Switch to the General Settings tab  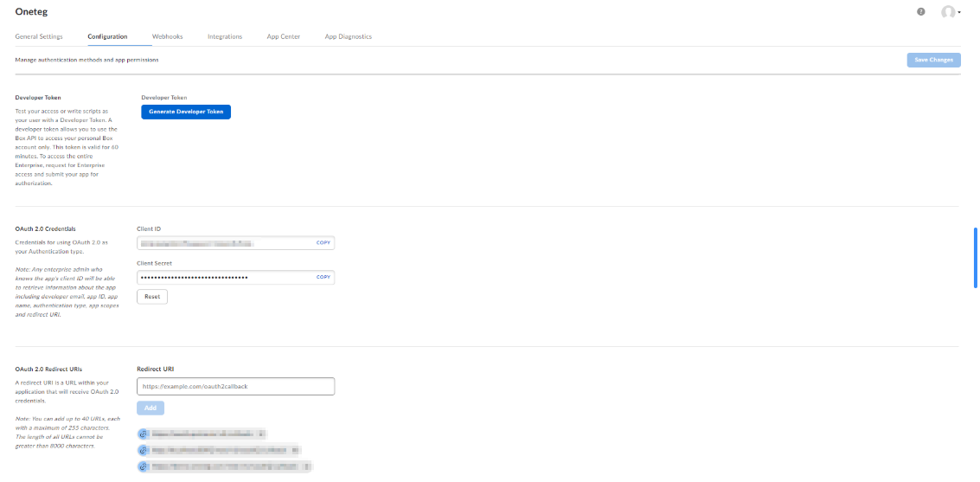point(39,36)
